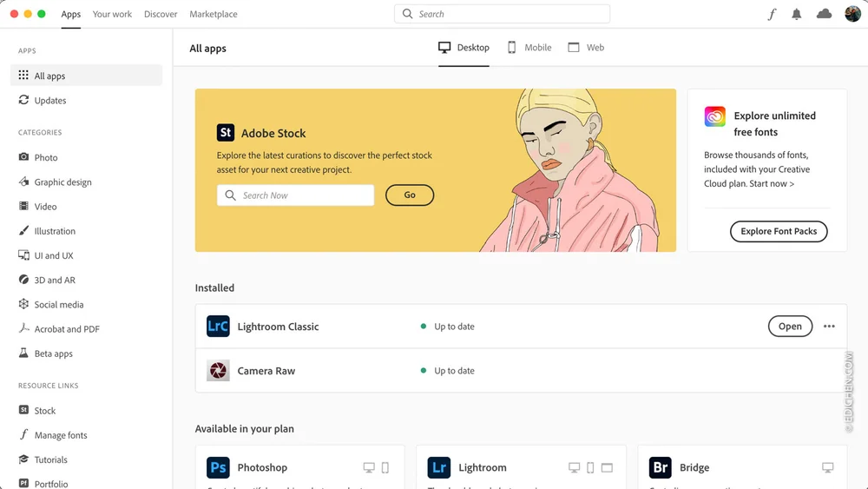Screen dimensions: 868x489
Task: Switch to the Discover tab
Action: click(x=161, y=14)
